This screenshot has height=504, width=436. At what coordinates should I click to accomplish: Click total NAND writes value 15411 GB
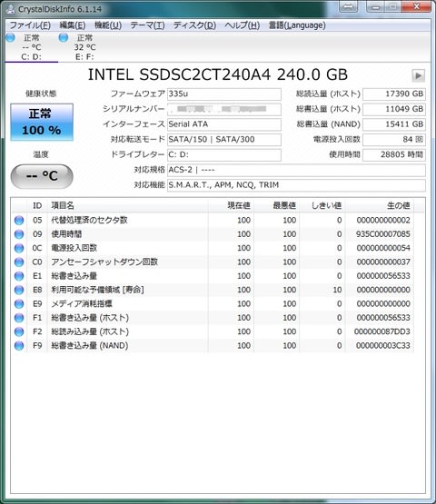394,124
